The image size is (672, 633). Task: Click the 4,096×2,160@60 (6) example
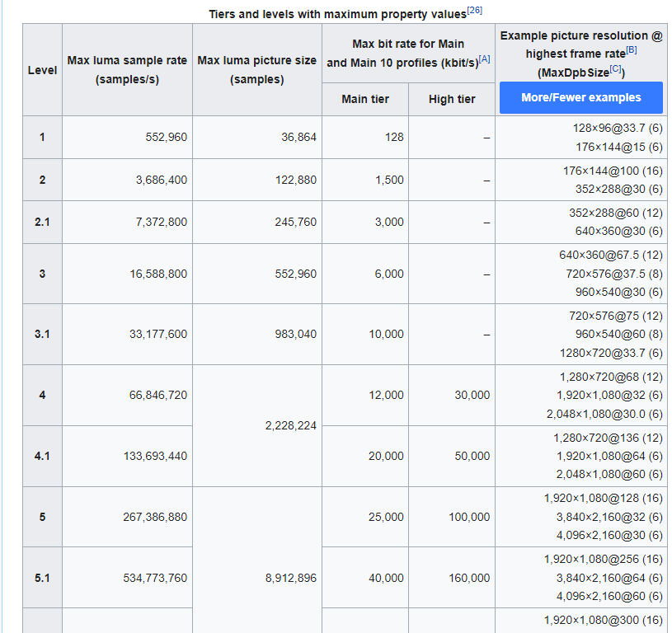coord(609,596)
